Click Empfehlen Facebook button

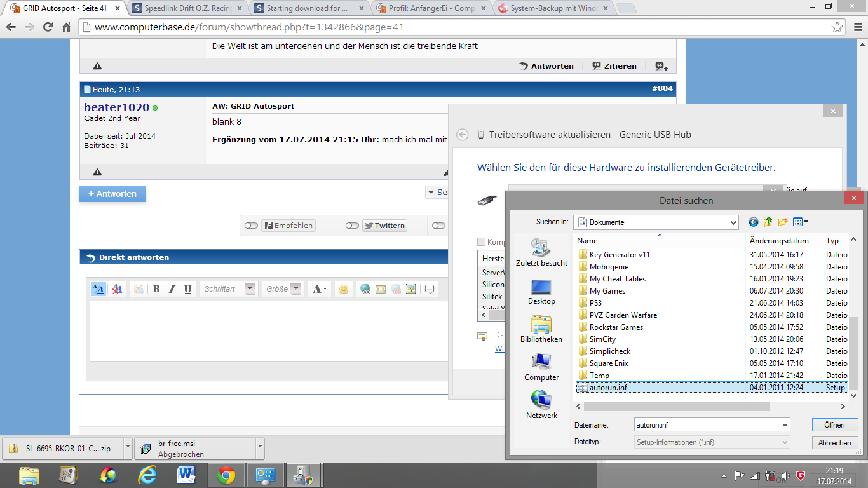288,226
